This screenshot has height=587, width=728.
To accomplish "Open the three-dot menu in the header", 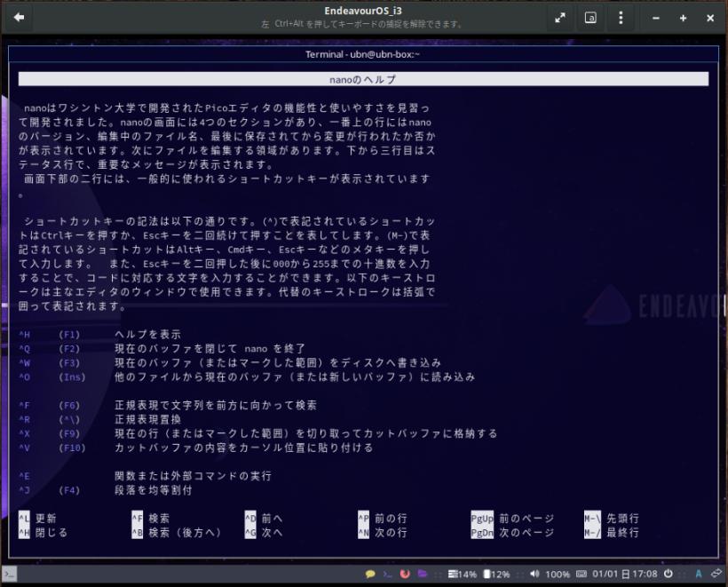I will [621, 18].
